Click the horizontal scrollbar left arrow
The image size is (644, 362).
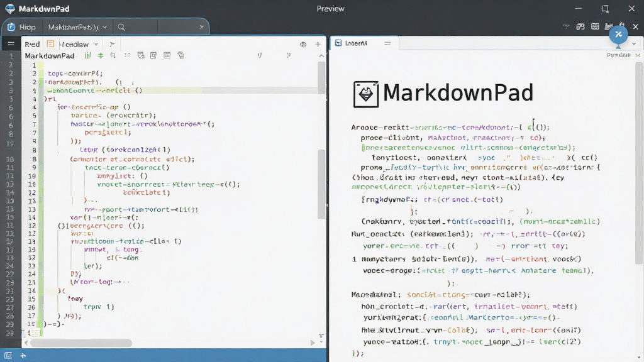point(26,343)
